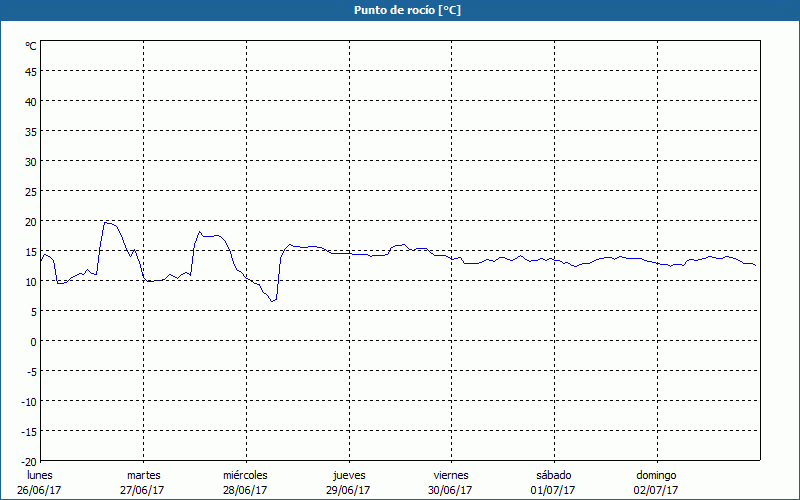The width and height of the screenshot is (800, 500).
Task: Click the sábado 01/07/17 date label
Action: (x=554, y=483)
